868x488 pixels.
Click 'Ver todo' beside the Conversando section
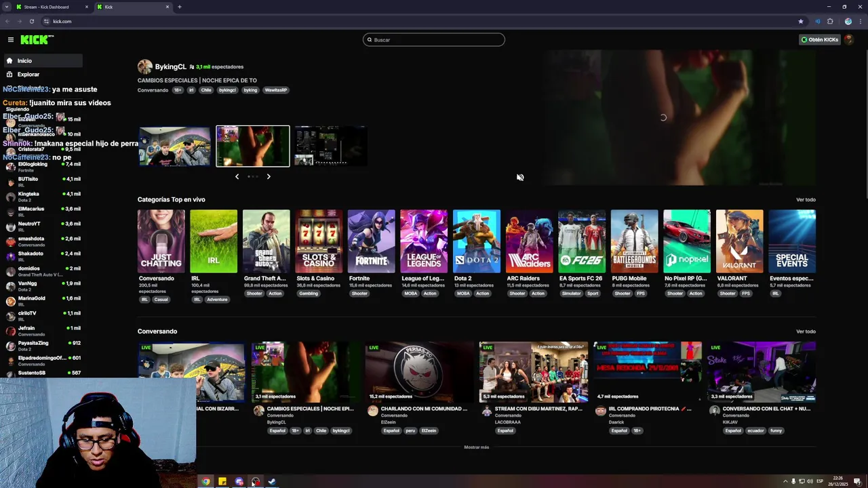point(806,331)
